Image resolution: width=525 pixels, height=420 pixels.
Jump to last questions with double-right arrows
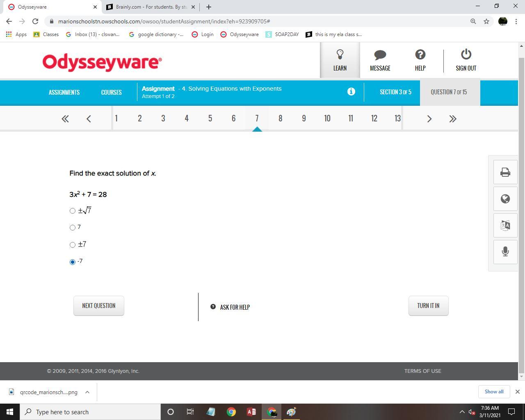tap(453, 119)
